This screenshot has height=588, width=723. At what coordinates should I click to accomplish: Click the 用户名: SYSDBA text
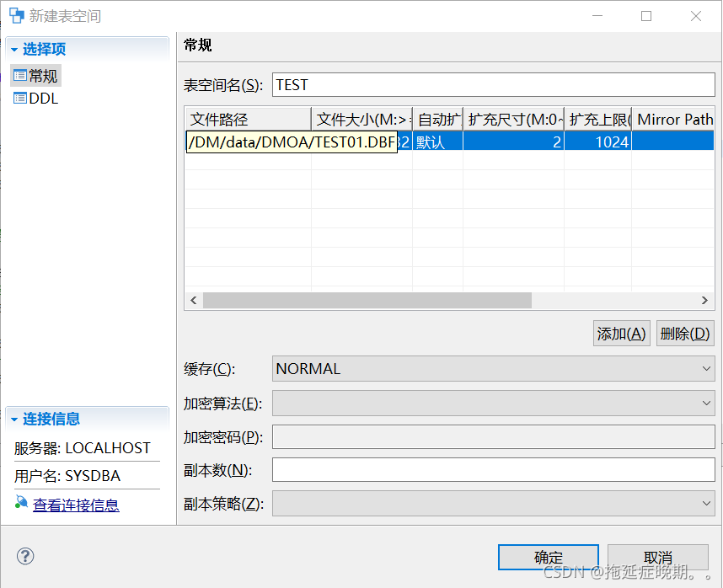coord(67,476)
